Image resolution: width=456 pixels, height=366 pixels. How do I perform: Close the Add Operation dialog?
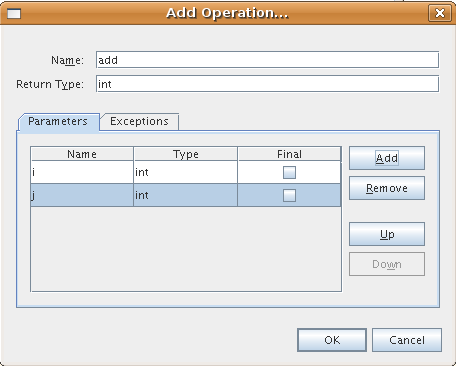[x=440, y=13]
